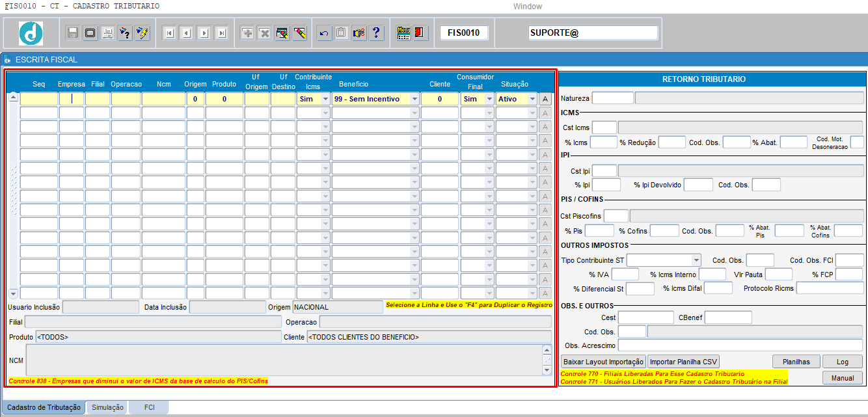Click NCM text area scroll down arrow

click(x=547, y=370)
